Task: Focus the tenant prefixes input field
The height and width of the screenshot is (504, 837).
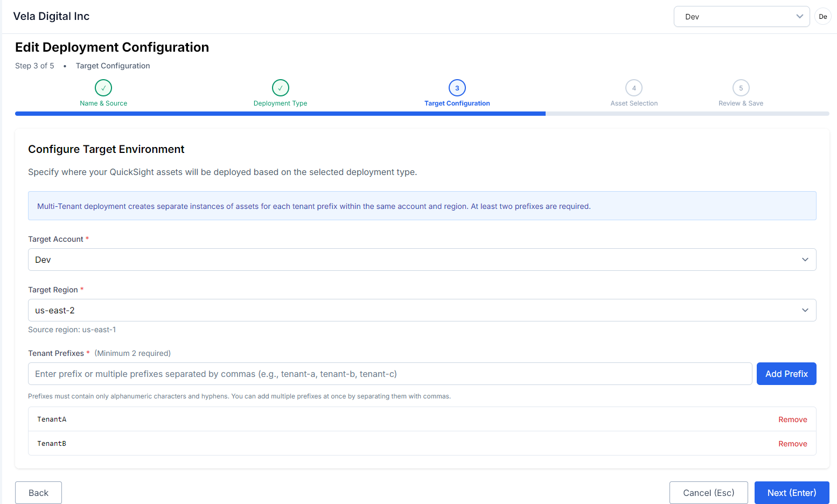Action: (390, 374)
